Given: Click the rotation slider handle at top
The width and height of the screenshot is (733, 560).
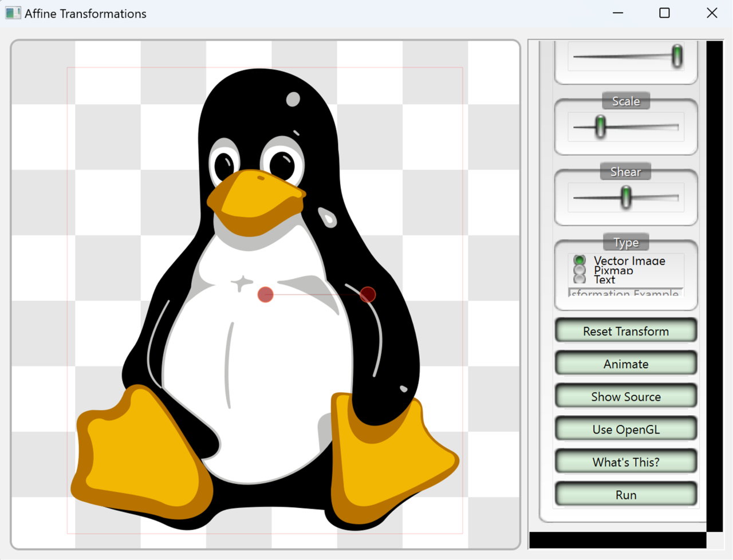Looking at the screenshot, I should pyautogui.click(x=676, y=56).
